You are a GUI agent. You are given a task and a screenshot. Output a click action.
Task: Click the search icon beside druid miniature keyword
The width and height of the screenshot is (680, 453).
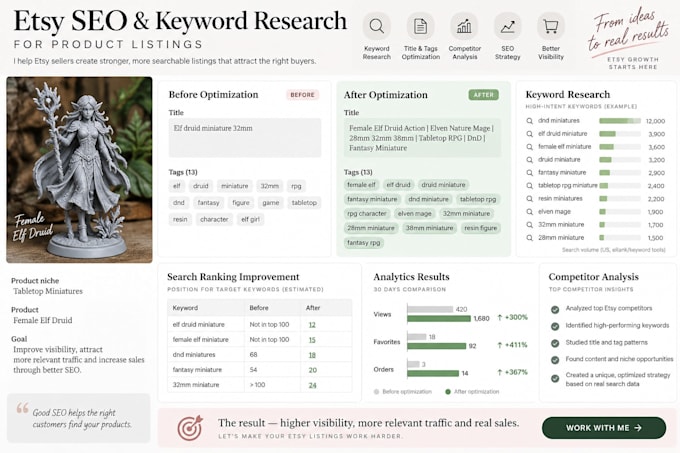pyautogui.click(x=530, y=160)
